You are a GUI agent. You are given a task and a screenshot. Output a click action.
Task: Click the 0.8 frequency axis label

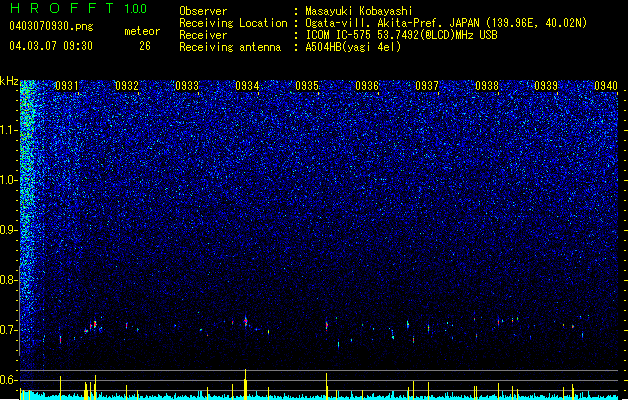point(9,280)
